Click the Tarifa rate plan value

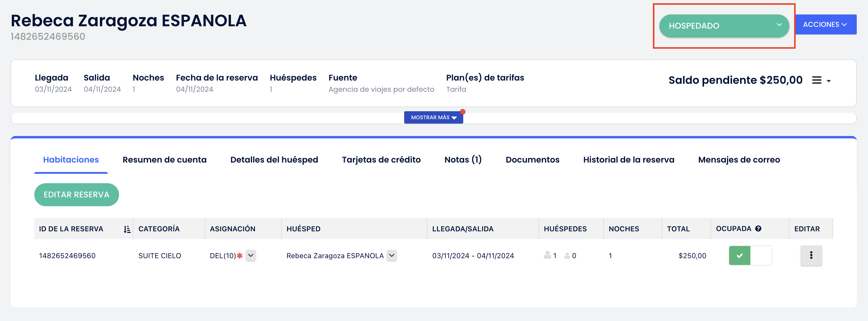[456, 89]
